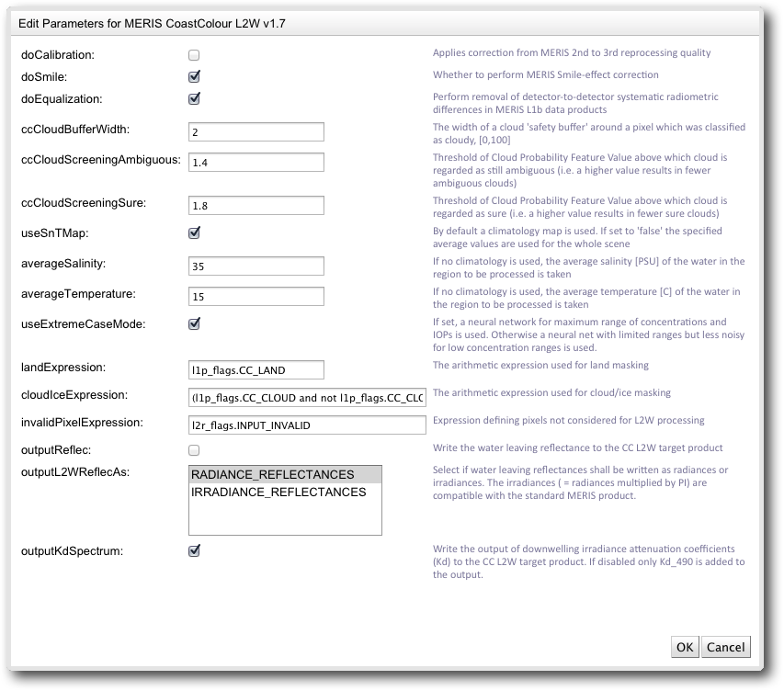Click the cloudIceExpression text field
The height and width of the screenshot is (691, 784).
coord(307,398)
